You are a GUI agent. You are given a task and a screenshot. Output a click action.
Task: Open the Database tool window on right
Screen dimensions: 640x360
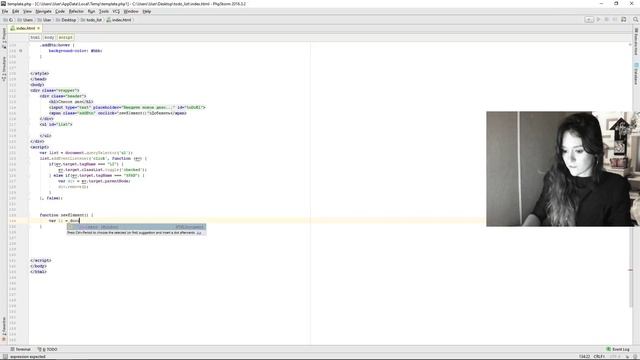[636, 74]
